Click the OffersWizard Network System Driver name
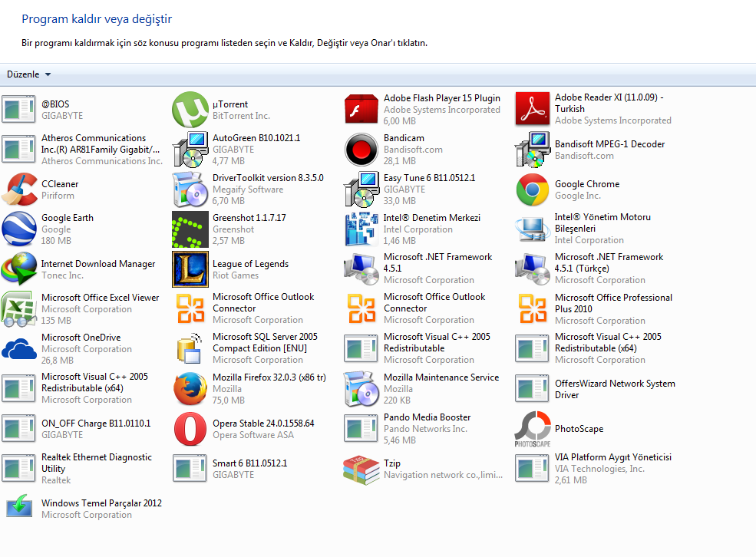Image resolution: width=756 pixels, height=557 pixels. pyautogui.click(x=615, y=389)
